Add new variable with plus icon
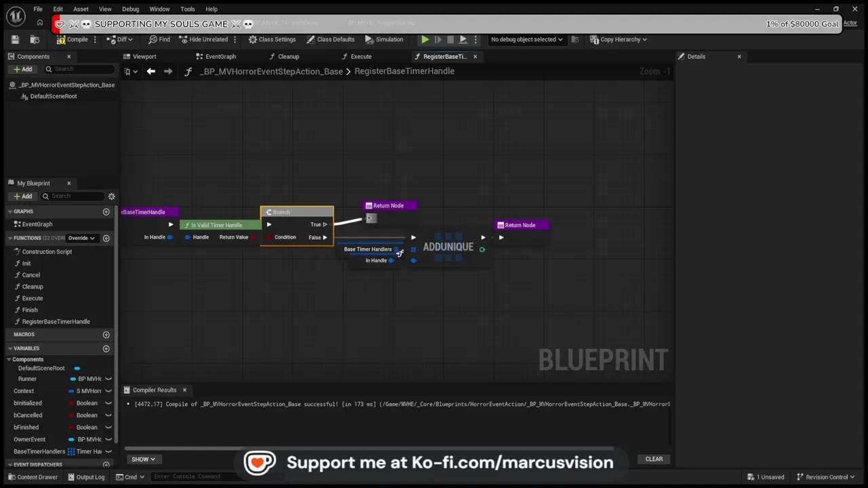 click(106, 348)
